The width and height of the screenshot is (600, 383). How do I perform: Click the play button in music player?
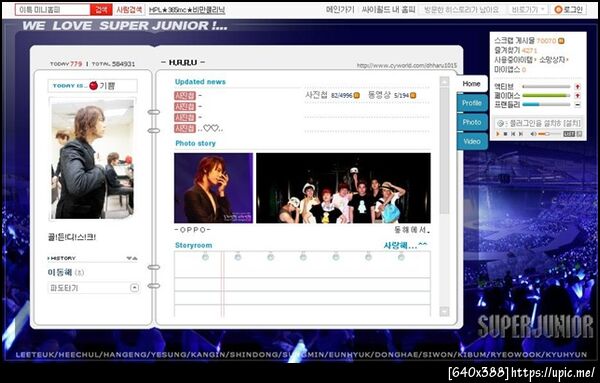[498, 134]
